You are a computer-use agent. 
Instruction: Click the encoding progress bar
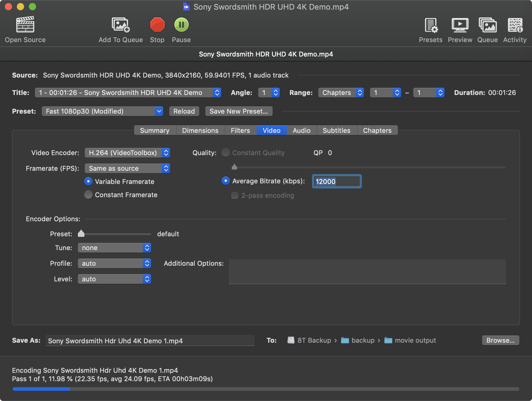click(x=266, y=389)
